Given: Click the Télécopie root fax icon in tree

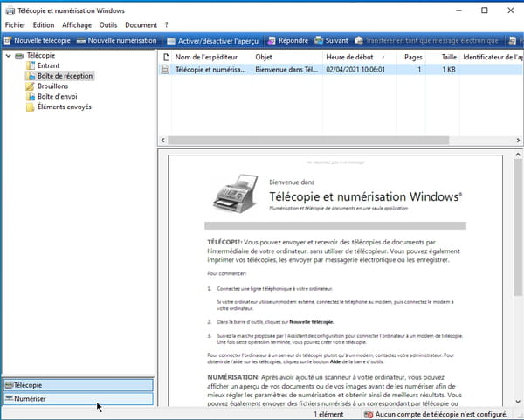Looking at the screenshot, I should [x=20, y=56].
